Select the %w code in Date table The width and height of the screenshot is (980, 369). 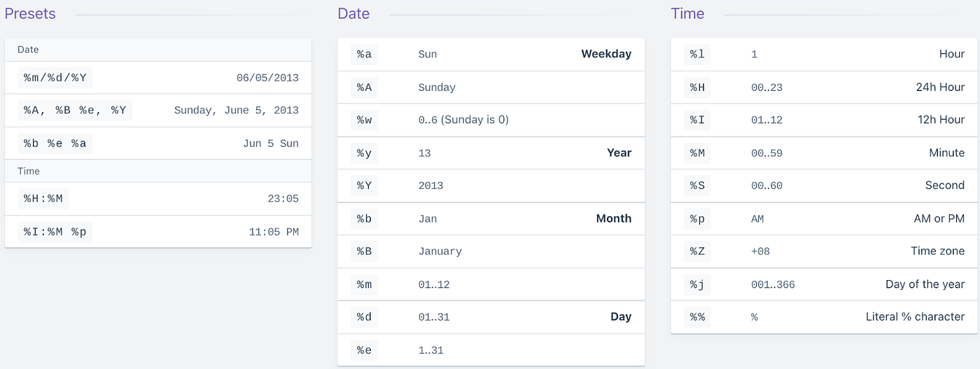(x=364, y=120)
